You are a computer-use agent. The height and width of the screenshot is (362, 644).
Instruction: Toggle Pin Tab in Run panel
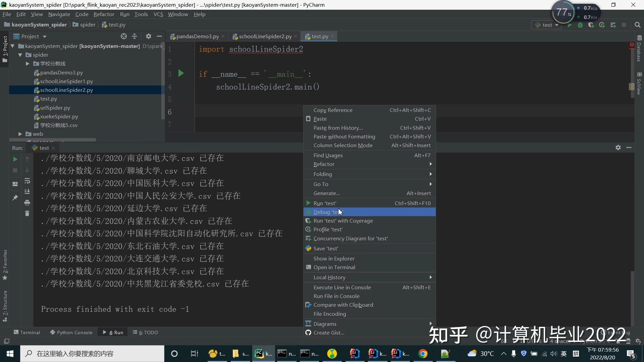click(15, 198)
